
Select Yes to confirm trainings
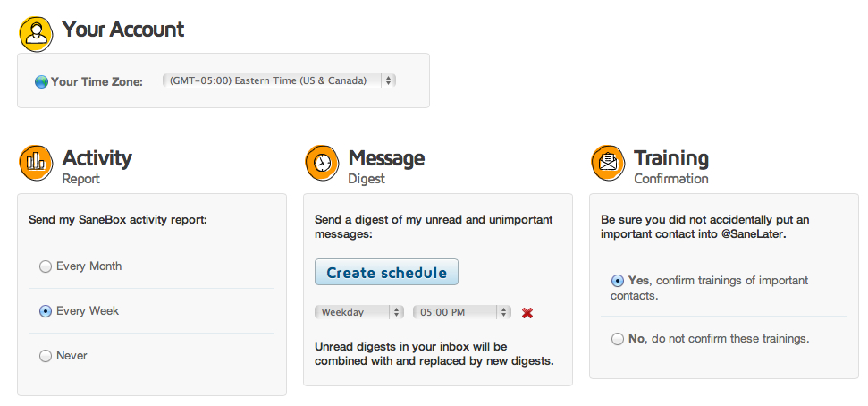(x=618, y=281)
